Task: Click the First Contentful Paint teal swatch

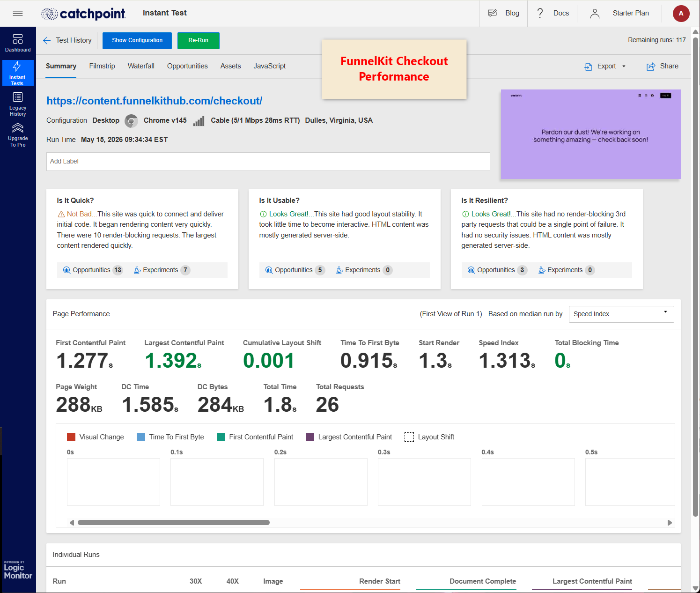Action: click(x=221, y=437)
